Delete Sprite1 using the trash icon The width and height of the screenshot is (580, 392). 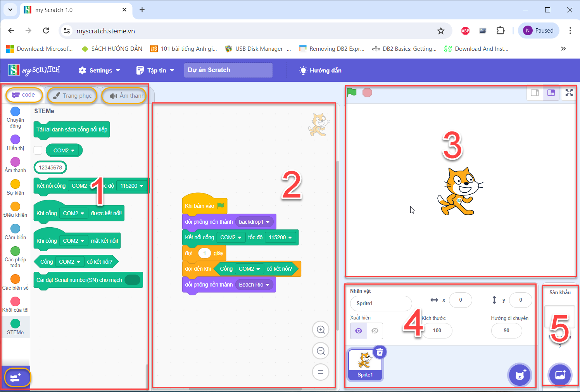pyautogui.click(x=380, y=352)
